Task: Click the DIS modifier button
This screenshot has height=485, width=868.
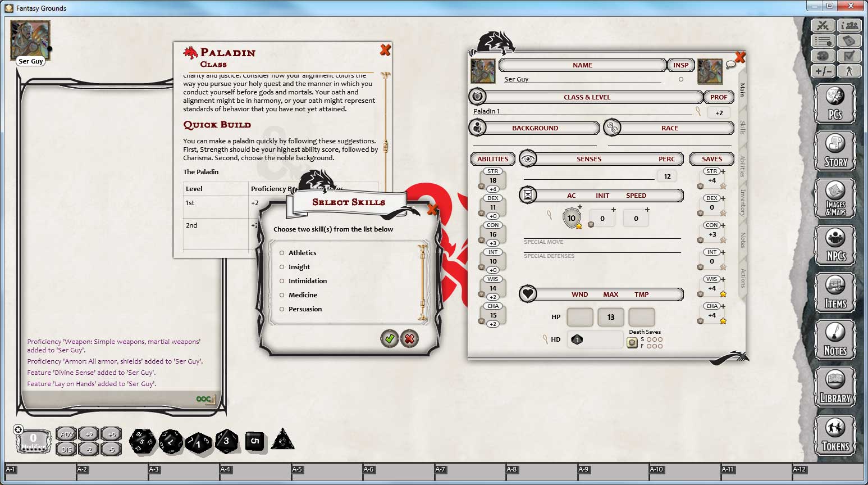Action: click(x=66, y=449)
